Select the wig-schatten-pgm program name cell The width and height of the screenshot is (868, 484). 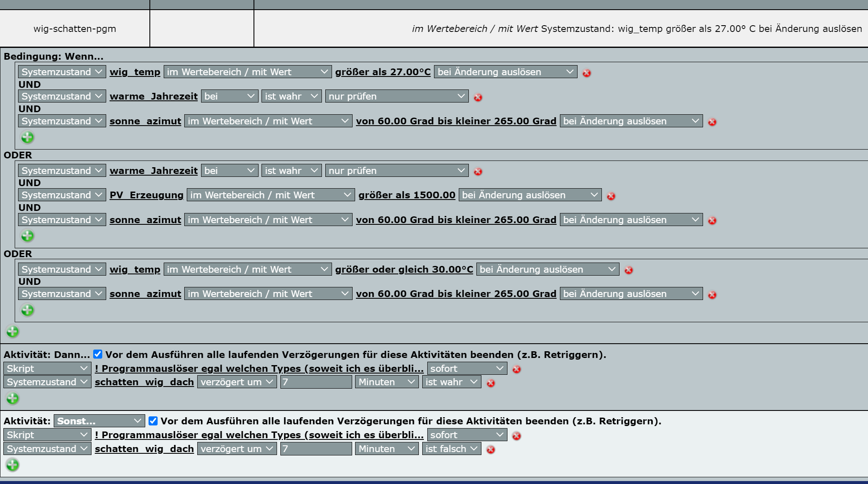pos(75,29)
